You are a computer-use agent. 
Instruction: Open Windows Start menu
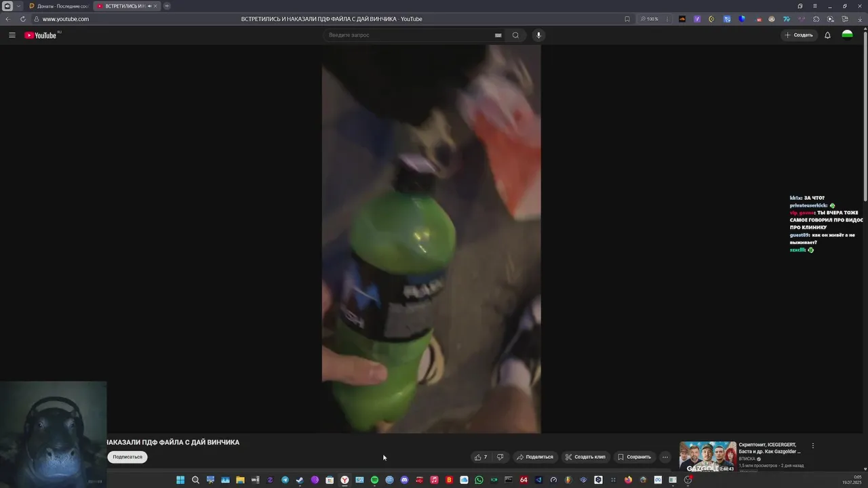[x=180, y=480]
